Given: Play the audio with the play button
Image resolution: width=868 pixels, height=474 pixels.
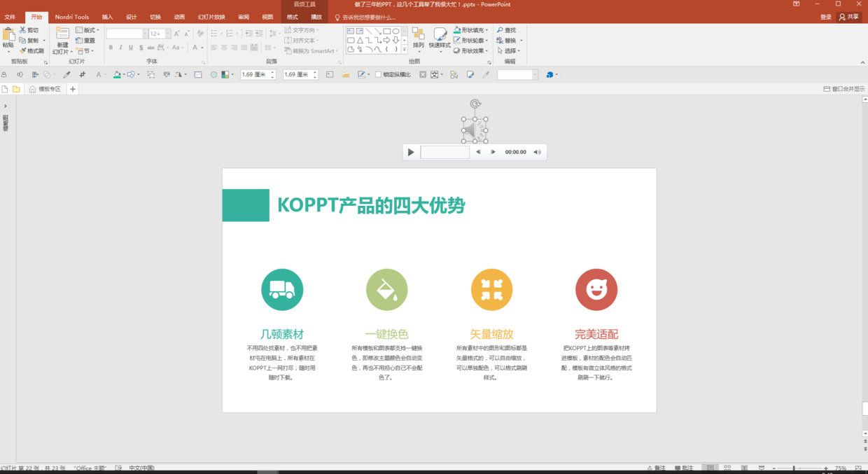Looking at the screenshot, I should pos(411,152).
